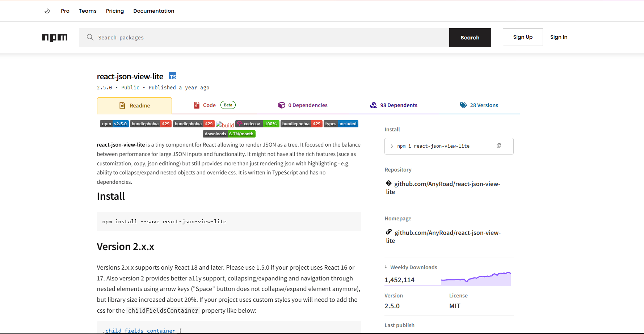Image resolution: width=644 pixels, height=334 pixels.
Task: Click the "Version 2.x.x" heading
Action: click(125, 246)
